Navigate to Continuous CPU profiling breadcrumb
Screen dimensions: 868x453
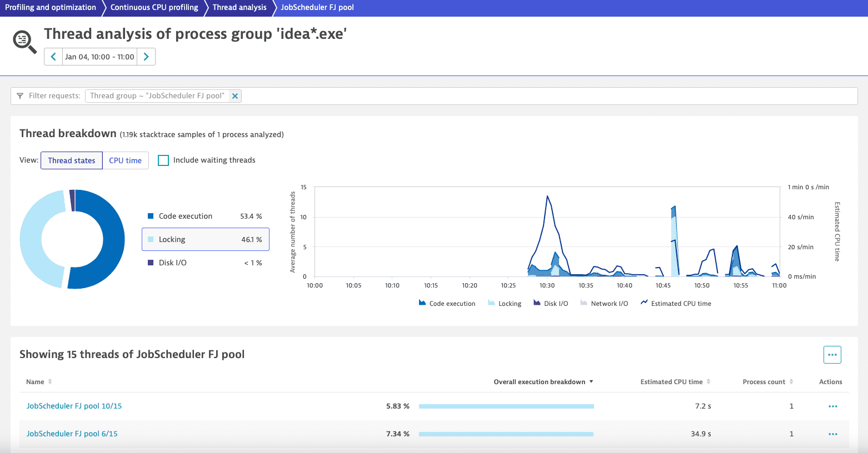[154, 8]
